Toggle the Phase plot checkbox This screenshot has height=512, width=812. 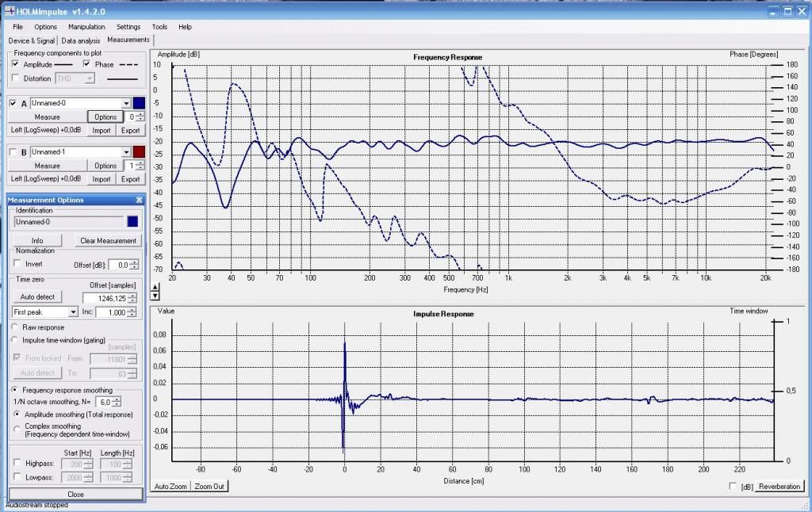(86, 63)
